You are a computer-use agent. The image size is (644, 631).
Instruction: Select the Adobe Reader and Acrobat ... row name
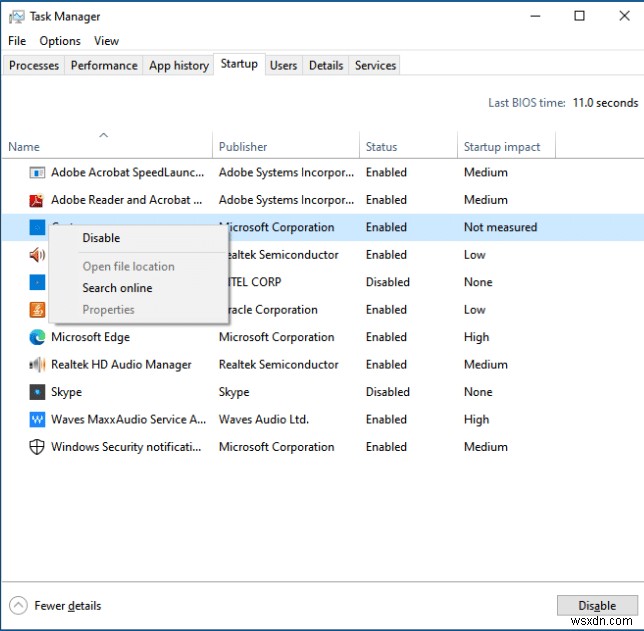pyautogui.click(x=126, y=200)
